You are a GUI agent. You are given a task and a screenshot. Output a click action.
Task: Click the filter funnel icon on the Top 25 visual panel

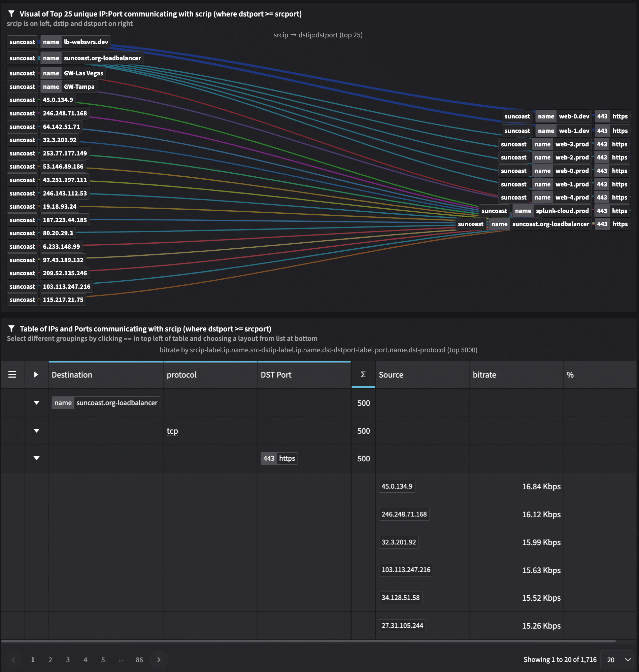[x=12, y=14]
